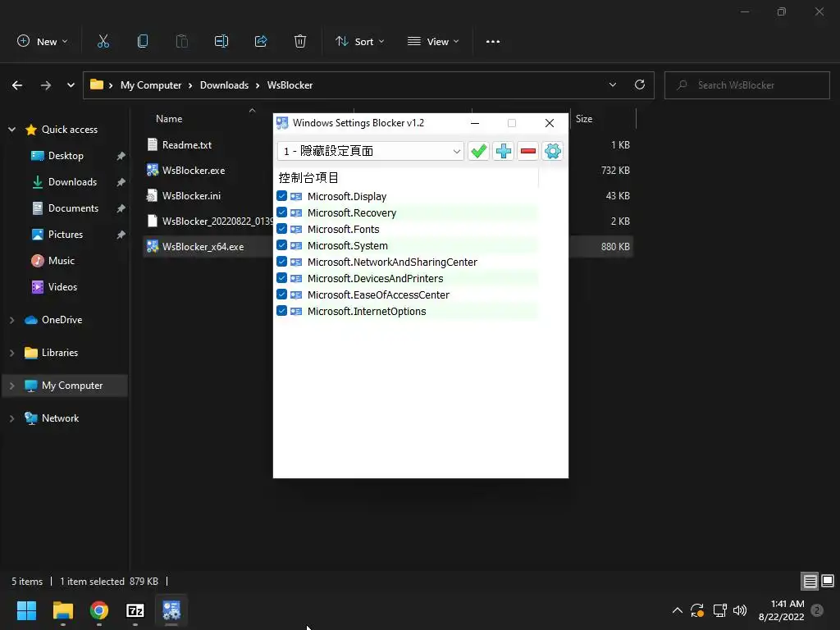Click the network tray icon
The image size is (840, 630).
(x=719, y=610)
